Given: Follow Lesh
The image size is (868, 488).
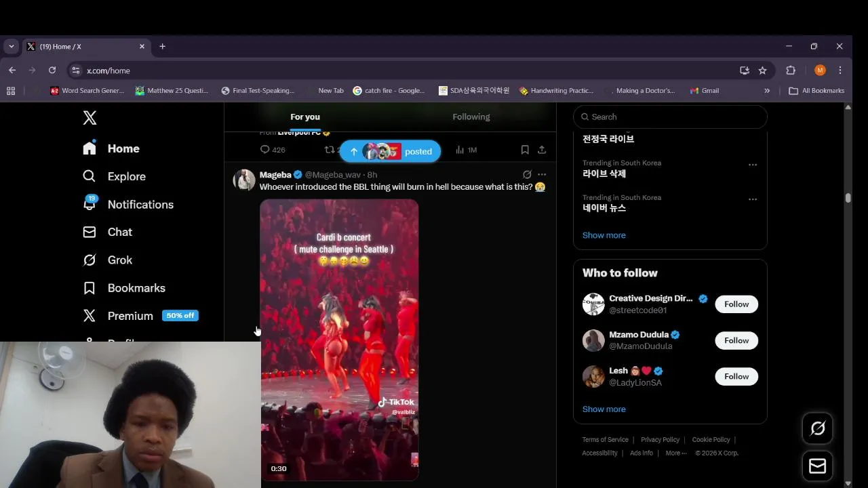Looking at the screenshot, I should pyautogui.click(x=736, y=376).
